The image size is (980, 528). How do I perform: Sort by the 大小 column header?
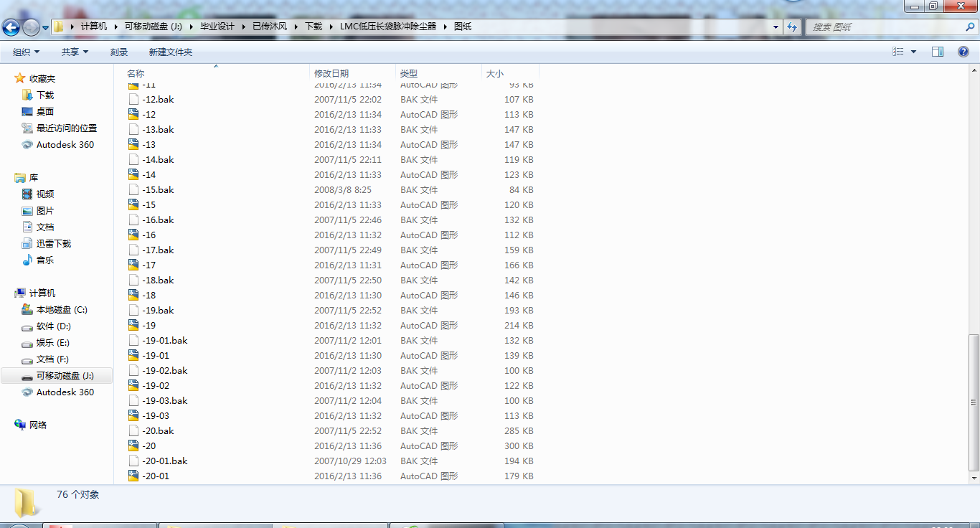(495, 73)
